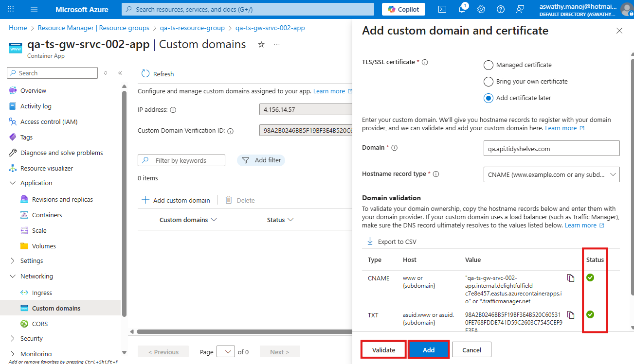Click Add custom domain in toolbar

click(176, 200)
